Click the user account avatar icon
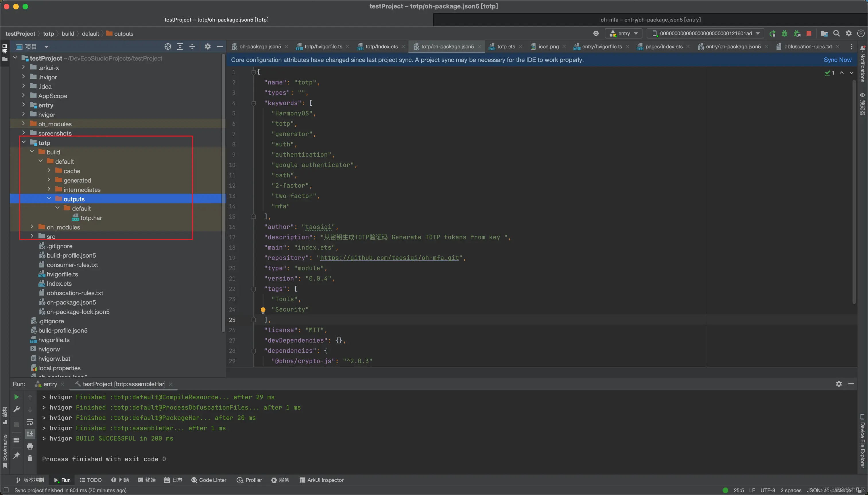 tap(861, 33)
